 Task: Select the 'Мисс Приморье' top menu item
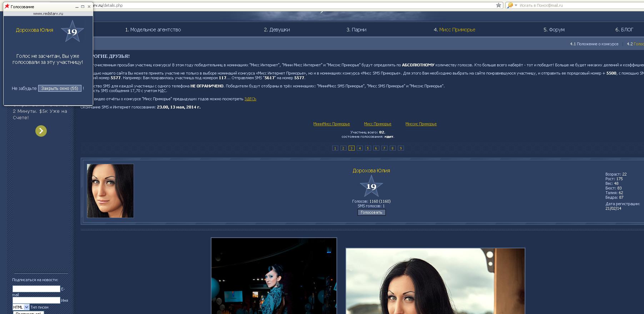(x=457, y=30)
